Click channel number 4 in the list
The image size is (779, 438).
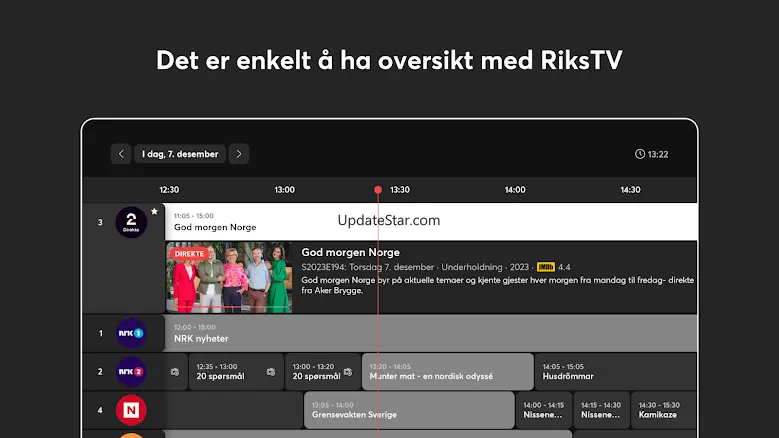point(100,410)
